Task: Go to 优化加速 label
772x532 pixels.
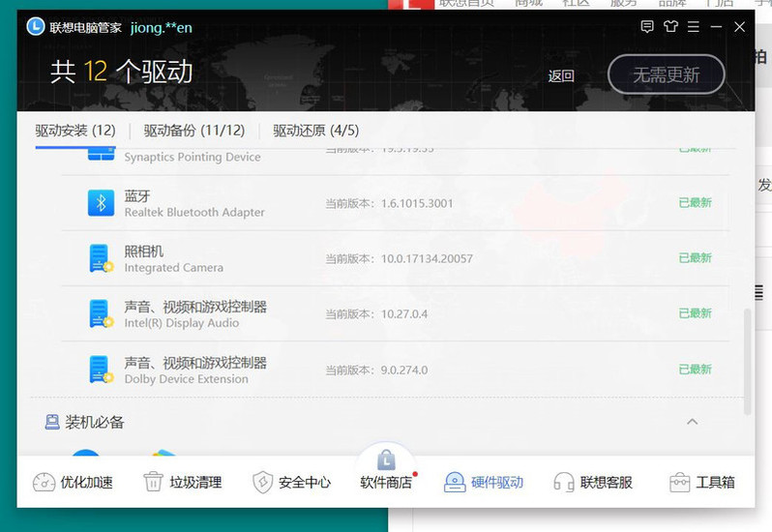Action: pyautogui.click(x=87, y=483)
